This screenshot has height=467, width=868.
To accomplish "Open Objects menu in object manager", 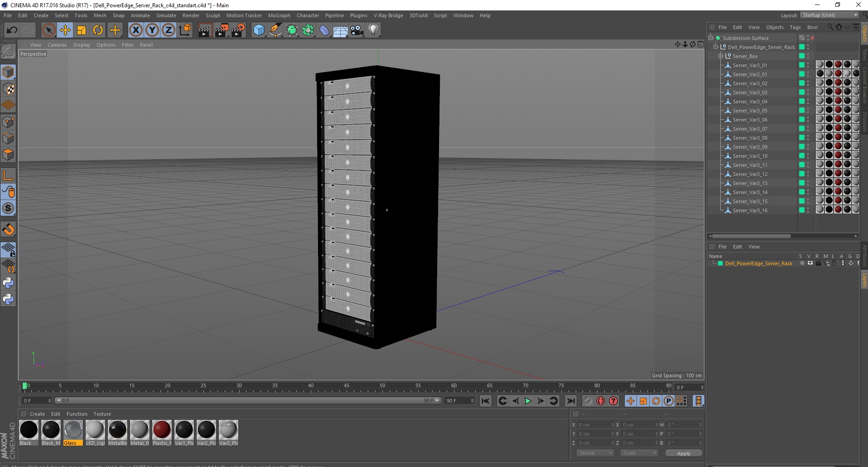I will click(775, 27).
